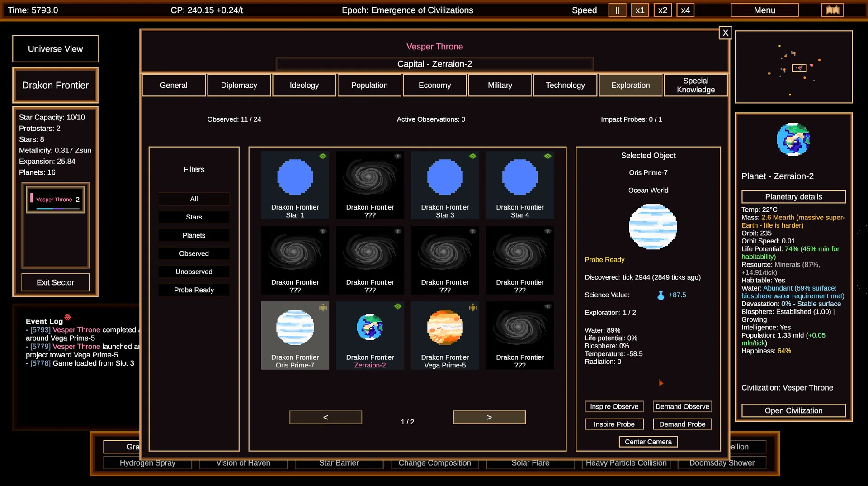Select the Exploration tab
This screenshot has height=486, width=868.
631,85
